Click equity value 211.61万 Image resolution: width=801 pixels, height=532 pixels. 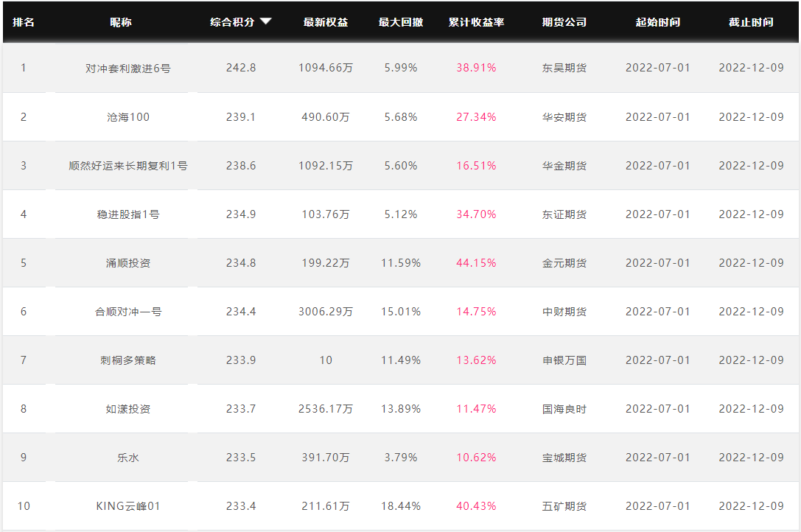[326, 506]
